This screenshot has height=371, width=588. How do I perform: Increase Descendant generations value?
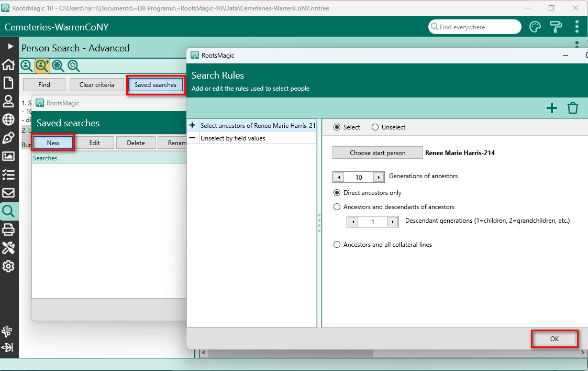pos(393,222)
